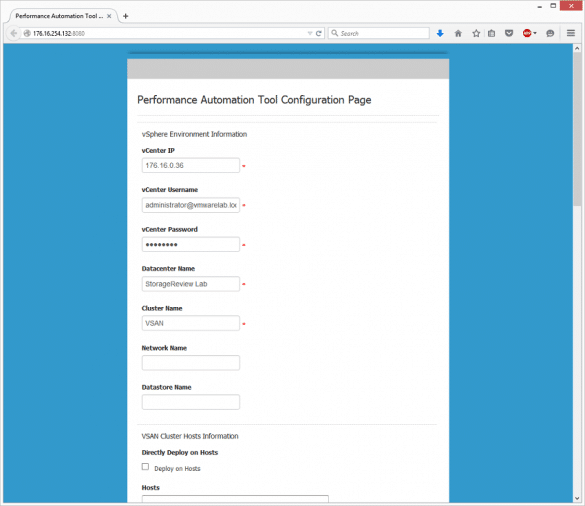Click the 'vCenter Password' label
The image size is (585, 506).
(170, 229)
